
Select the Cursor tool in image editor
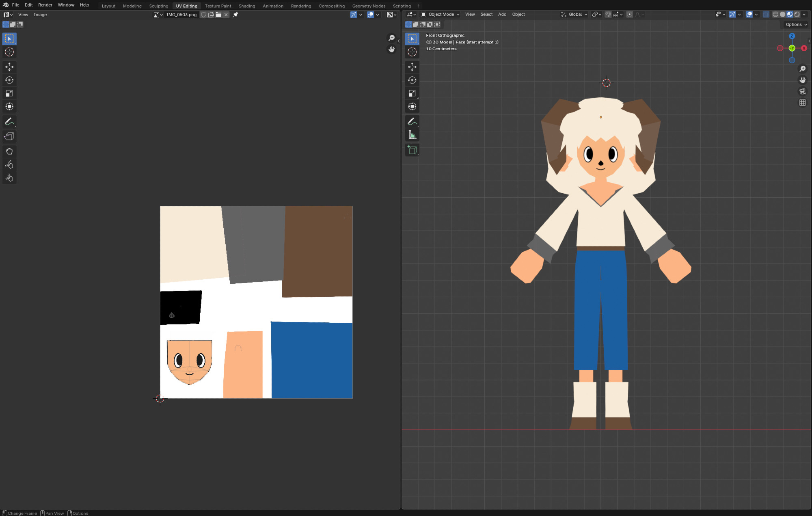(9, 52)
